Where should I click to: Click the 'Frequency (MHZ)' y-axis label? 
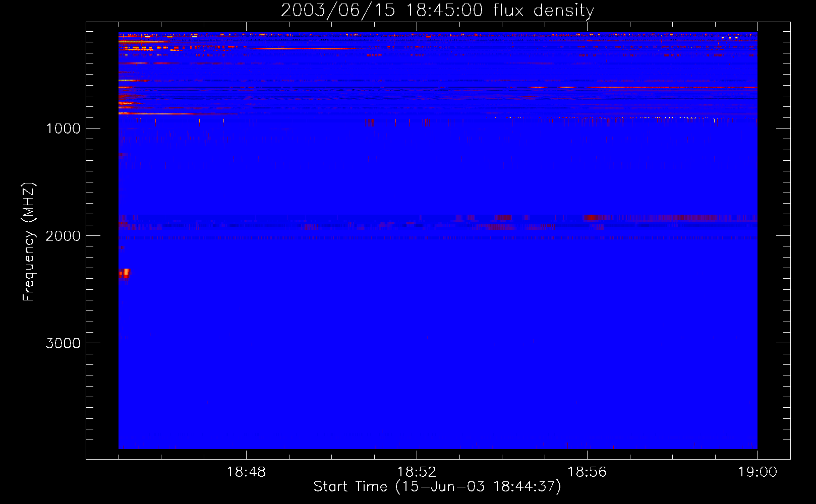tap(29, 242)
